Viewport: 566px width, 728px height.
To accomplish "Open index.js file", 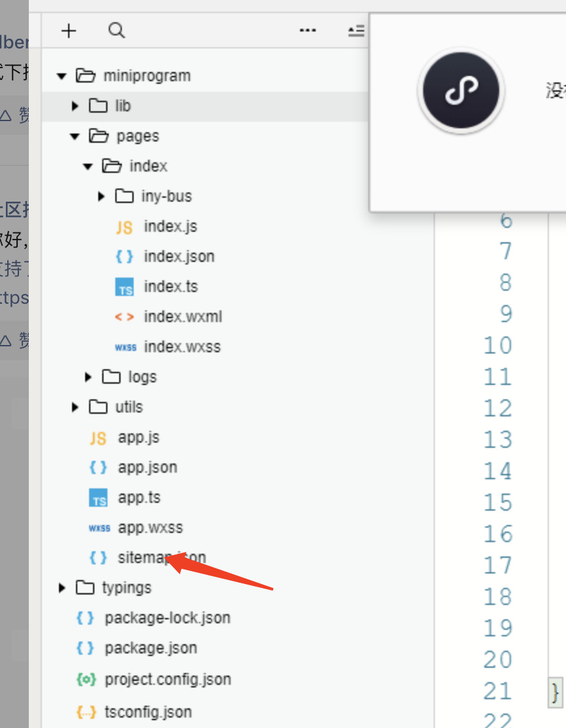I will (x=170, y=227).
